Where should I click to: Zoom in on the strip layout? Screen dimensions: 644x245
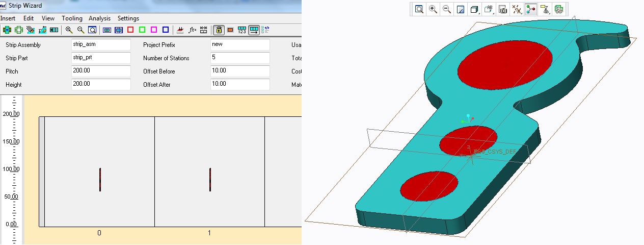tap(69, 30)
